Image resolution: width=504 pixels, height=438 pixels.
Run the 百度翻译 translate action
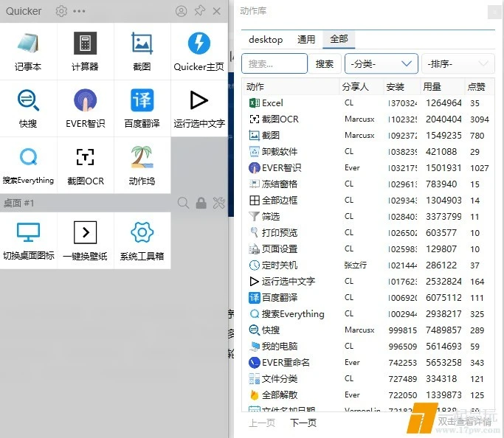(142, 108)
